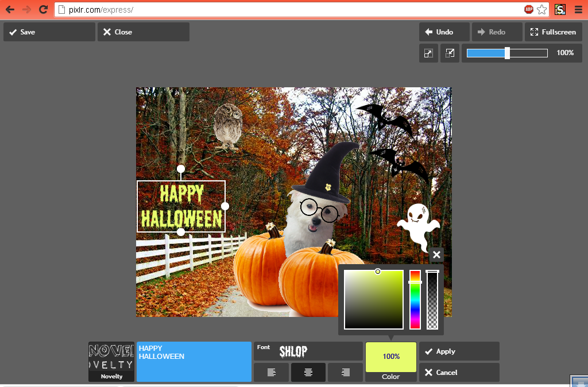
Task: Select left text alignment
Action: [x=271, y=372]
